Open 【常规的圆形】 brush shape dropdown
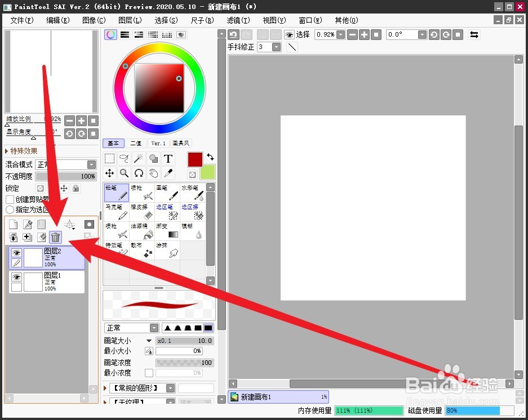Screen dimensions: 528x420 click(x=171, y=388)
